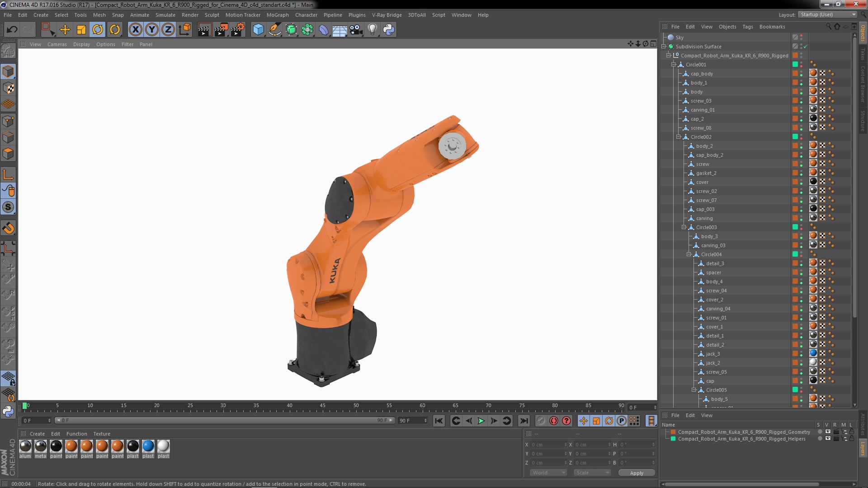
Task: Open the World coordinate dropdown
Action: coord(548,473)
